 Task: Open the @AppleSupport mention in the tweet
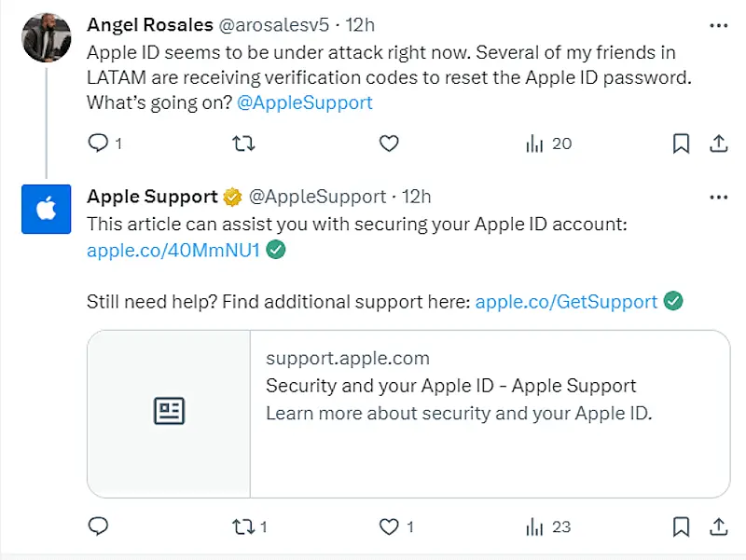pyautogui.click(x=304, y=102)
